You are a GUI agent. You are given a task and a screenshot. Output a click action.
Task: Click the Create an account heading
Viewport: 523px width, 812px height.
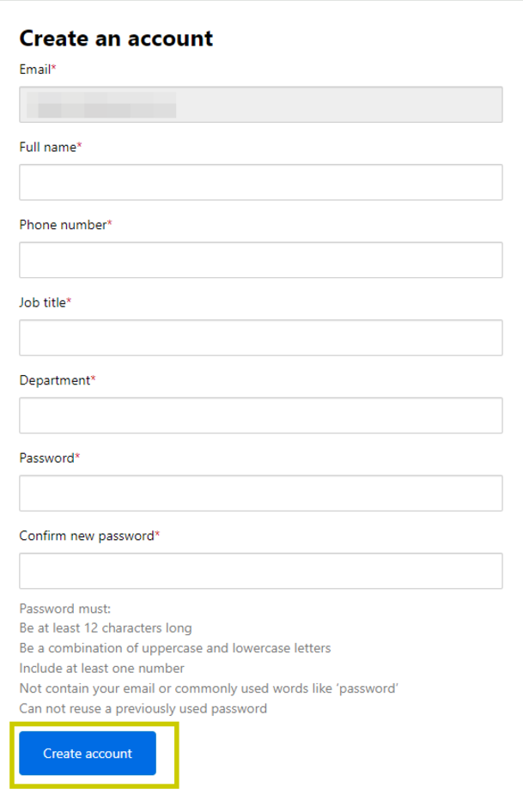116,38
